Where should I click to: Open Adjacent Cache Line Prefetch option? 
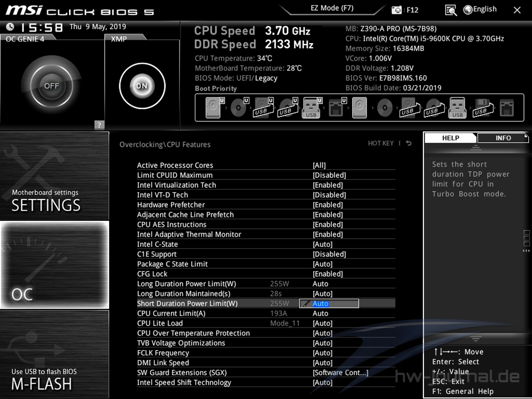266,214
